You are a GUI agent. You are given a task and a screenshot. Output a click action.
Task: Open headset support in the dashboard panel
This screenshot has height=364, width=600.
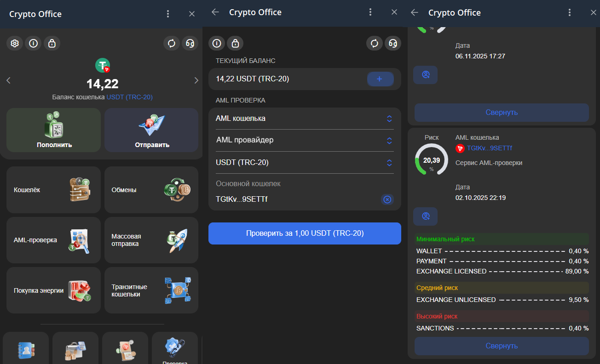tap(190, 43)
